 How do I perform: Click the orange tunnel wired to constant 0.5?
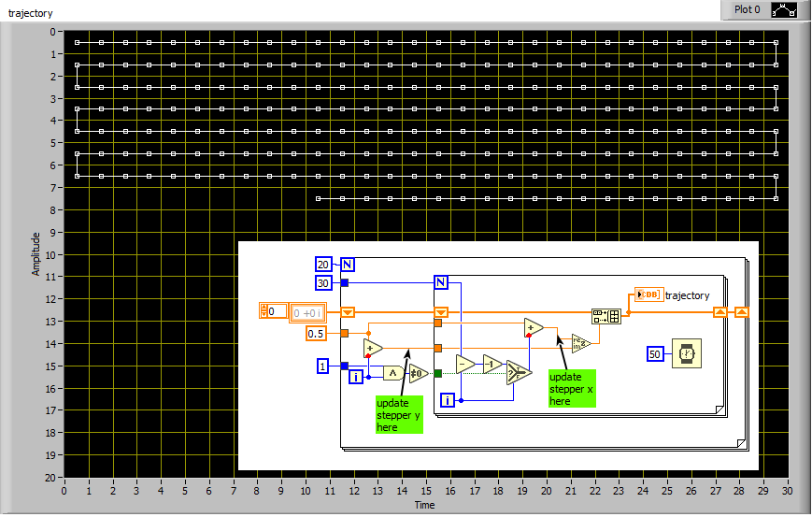tap(345, 334)
